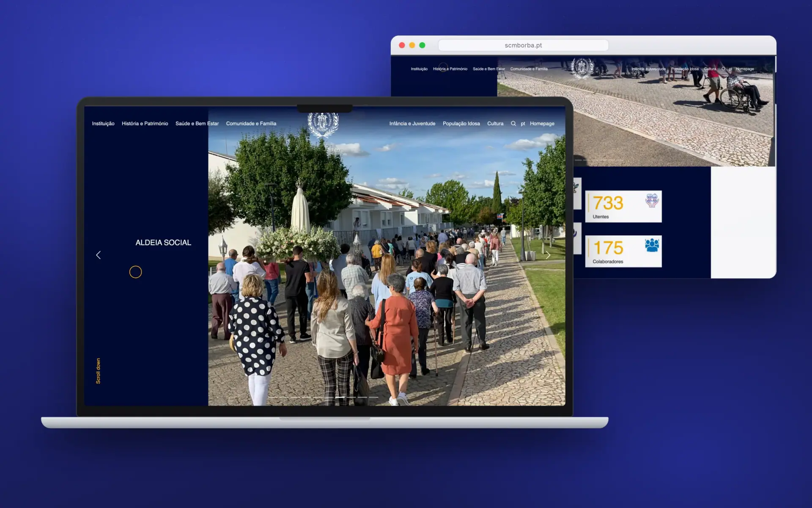Click the scmborba.pt address bar
This screenshot has width=812, height=508.
point(523,45)
